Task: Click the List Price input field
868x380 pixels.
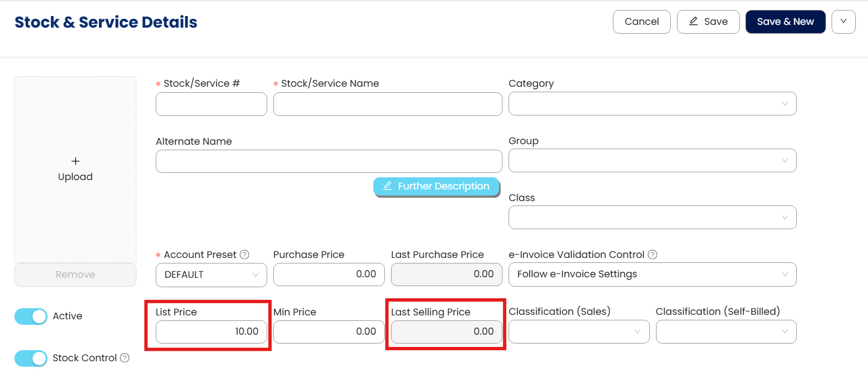Action: 211,332
